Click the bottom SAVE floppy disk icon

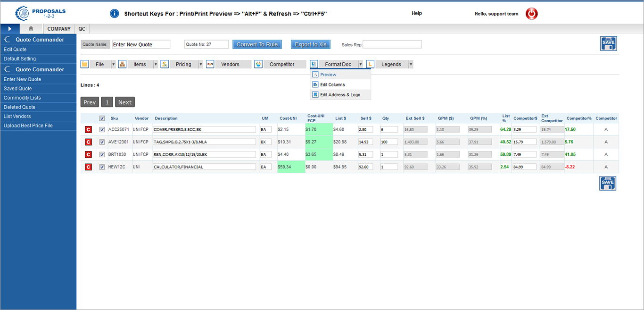[x=607, y=183]
